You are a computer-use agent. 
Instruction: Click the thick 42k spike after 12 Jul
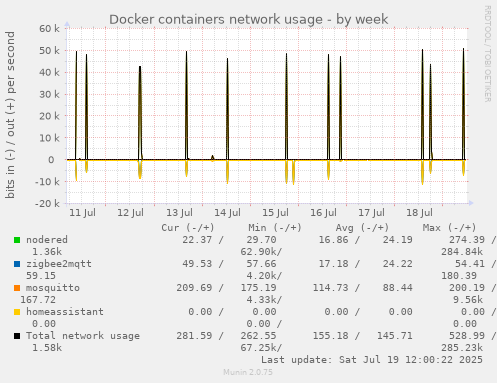[x=140, y=113]
